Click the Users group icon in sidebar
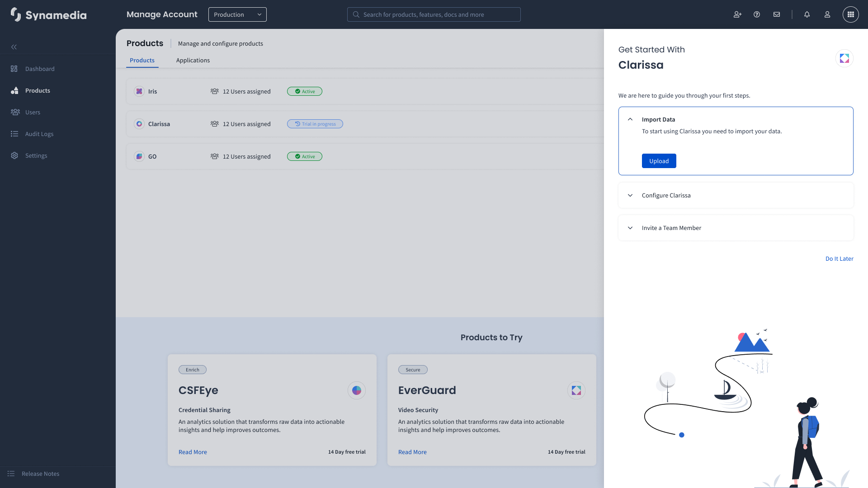This screenshot has height=488, width=868. (x=15, y=112)
